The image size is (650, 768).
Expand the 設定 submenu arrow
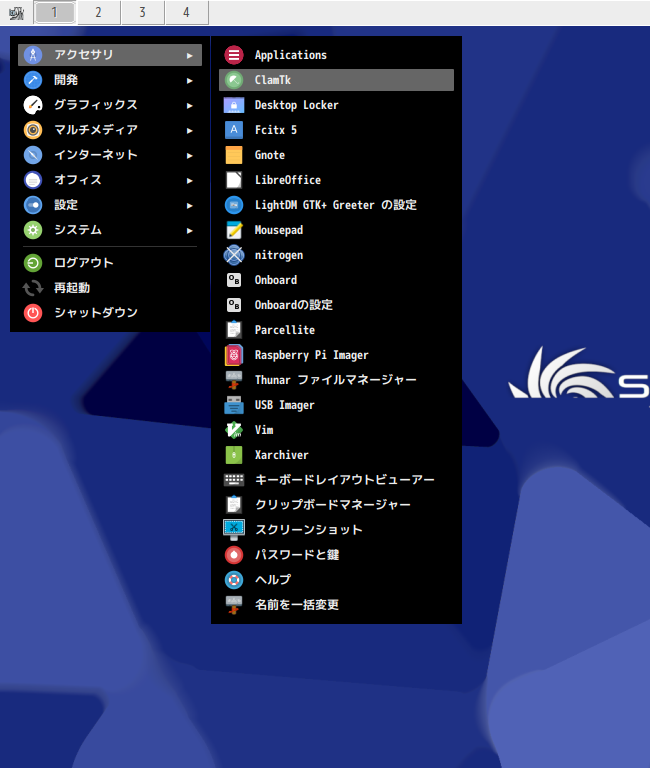point(190,206)
